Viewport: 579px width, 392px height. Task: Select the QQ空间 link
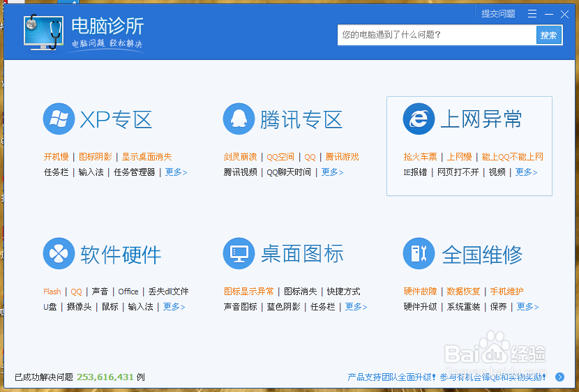click(x=280, y=157)
